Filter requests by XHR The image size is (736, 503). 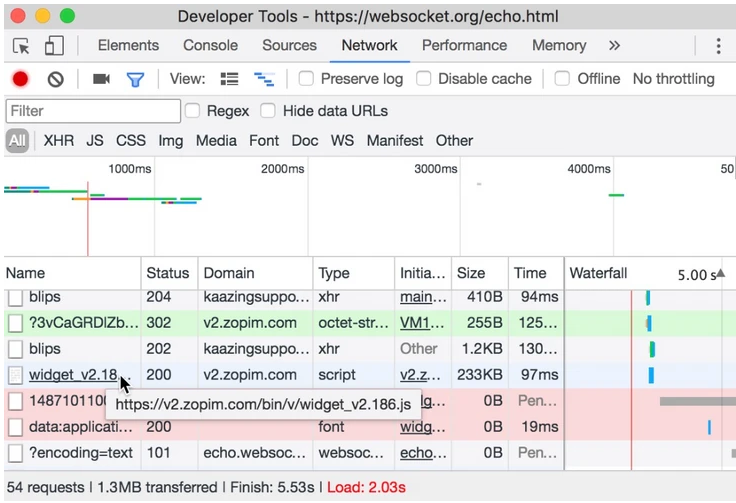tap(59, 141)
